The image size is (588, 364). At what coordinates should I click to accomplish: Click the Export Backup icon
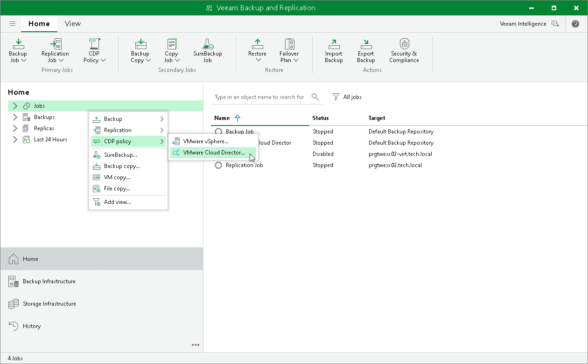coord(366,44)
